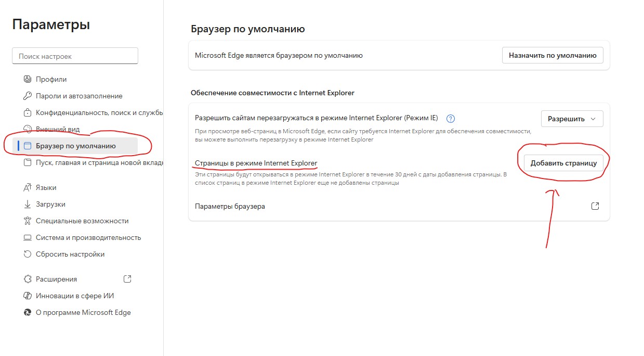Click the external link icon beside Параметры браузера
Viewport: 644px width, 356px height.
595,206
